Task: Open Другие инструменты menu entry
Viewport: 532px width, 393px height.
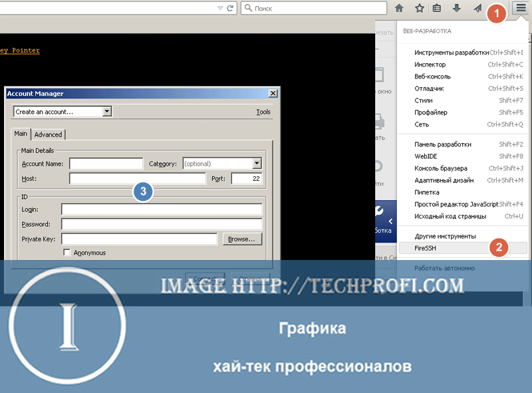Action: coord(463,236)
